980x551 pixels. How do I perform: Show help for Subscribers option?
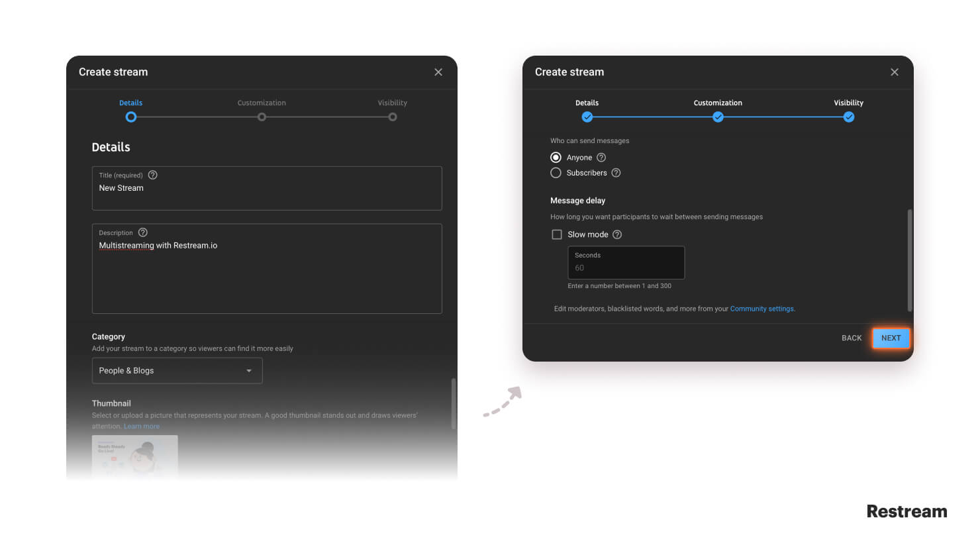[616, 173]
